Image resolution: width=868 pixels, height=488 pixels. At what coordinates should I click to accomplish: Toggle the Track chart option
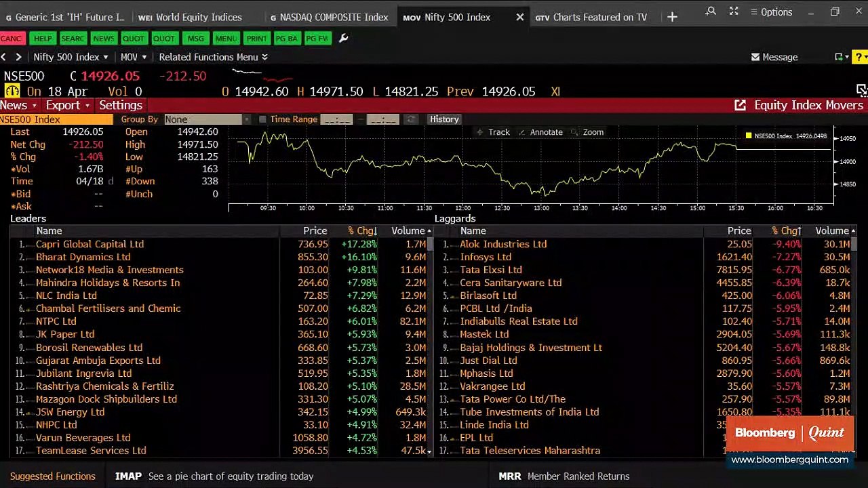493,132
